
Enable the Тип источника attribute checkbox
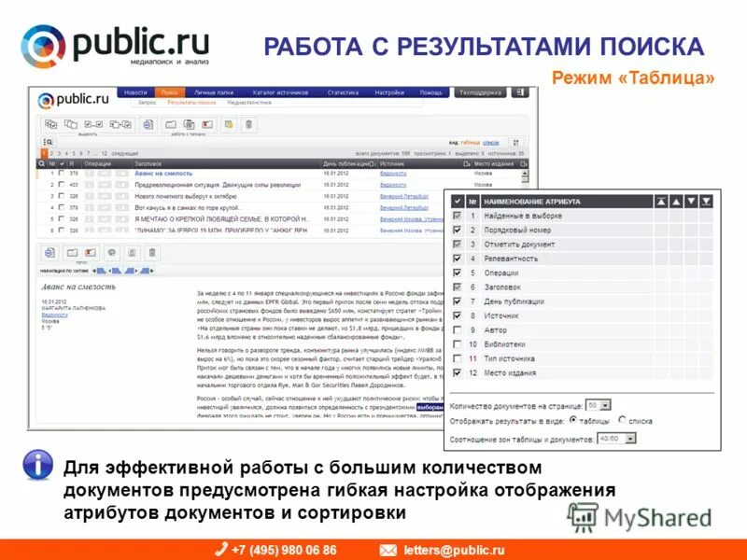457,358
